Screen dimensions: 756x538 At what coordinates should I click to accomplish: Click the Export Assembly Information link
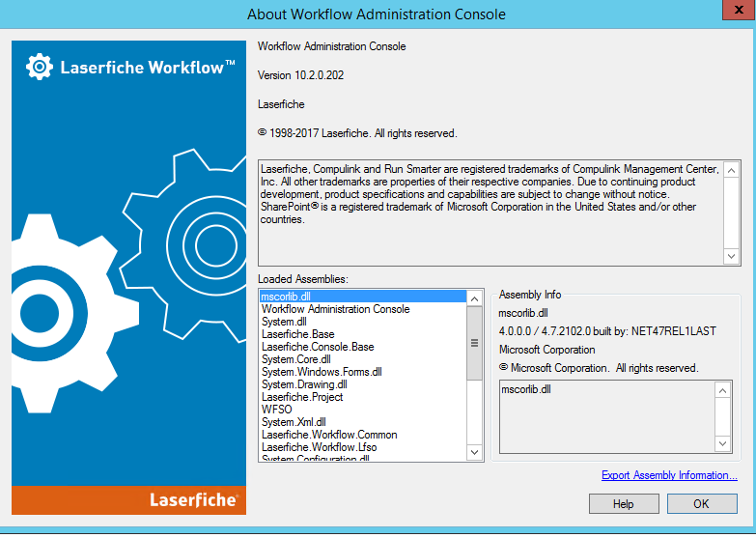(669, 475)
